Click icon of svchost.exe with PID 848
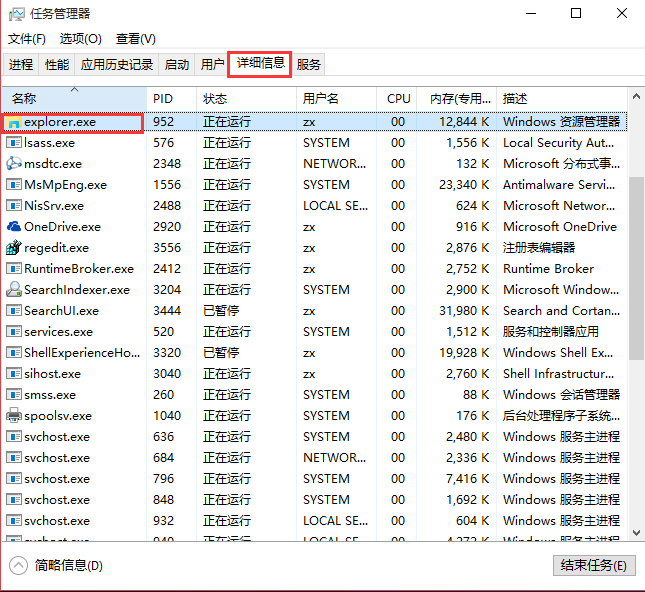The image size is (645, 592). pyautogui.click(x=14, y=499)
